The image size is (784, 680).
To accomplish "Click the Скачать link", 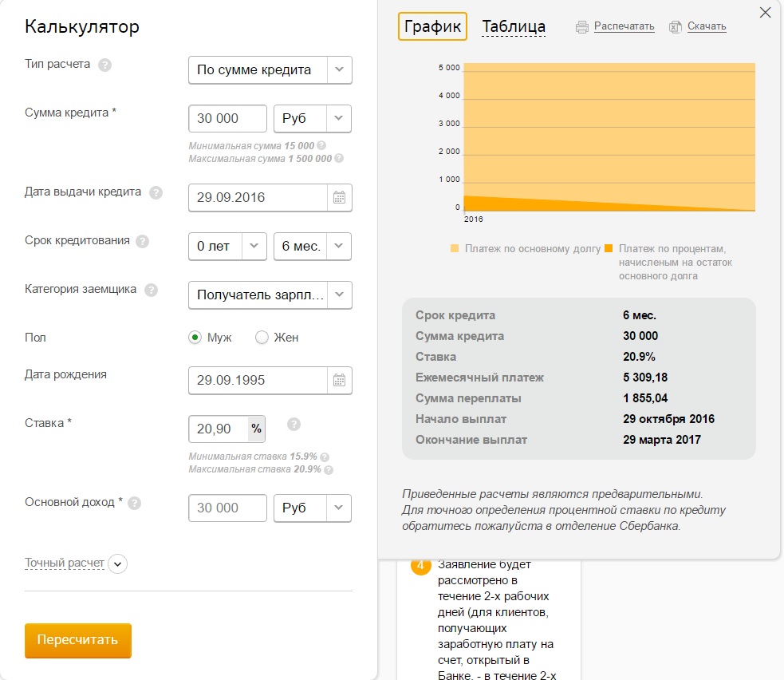I will 706,26.
